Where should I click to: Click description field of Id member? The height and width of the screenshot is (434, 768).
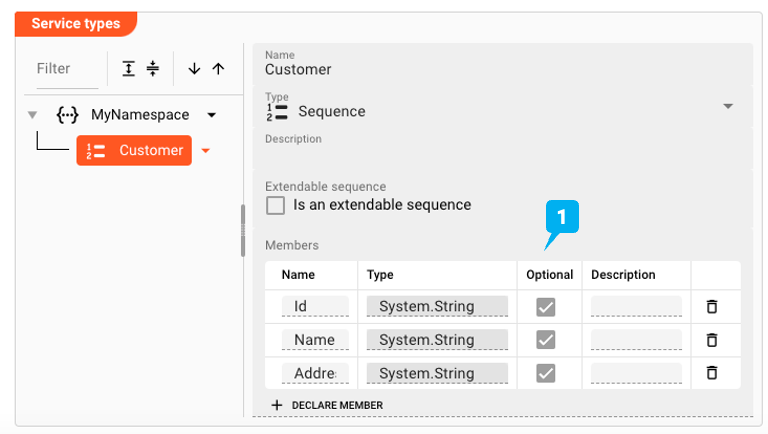coord(636,306)
